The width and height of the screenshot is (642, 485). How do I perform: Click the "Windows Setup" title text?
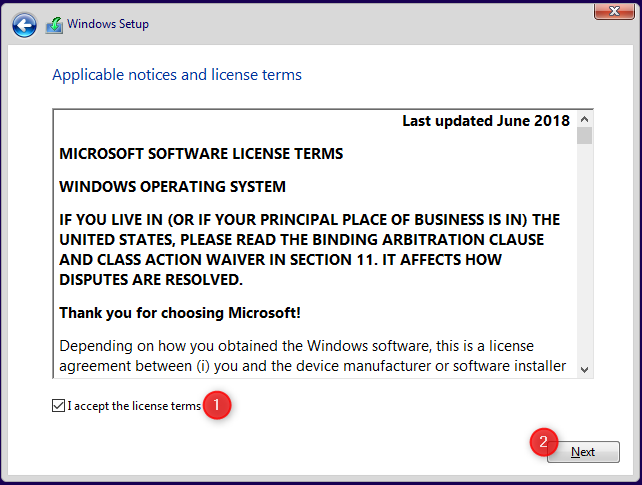click(108, 24)
